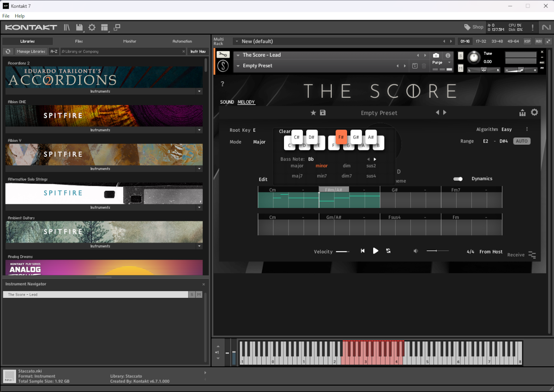Click the save floppy disk icon in Kontakt header

(79, 28)
